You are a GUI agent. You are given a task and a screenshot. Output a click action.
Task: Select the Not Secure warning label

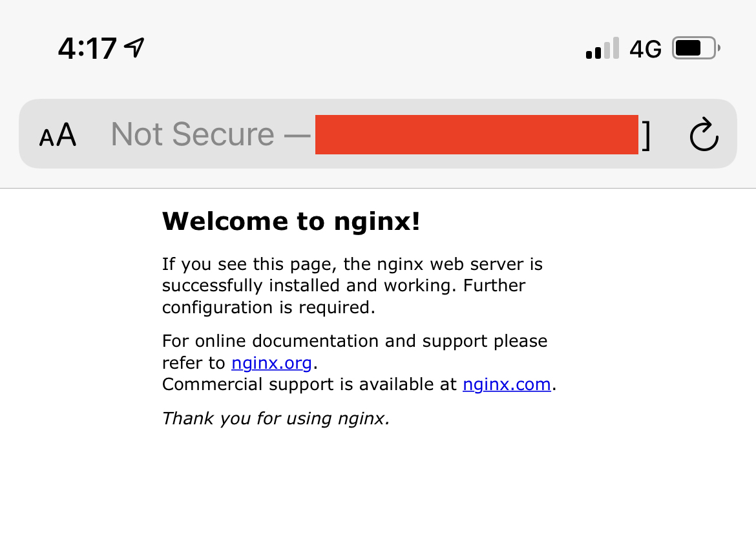(x=193, y=134)
